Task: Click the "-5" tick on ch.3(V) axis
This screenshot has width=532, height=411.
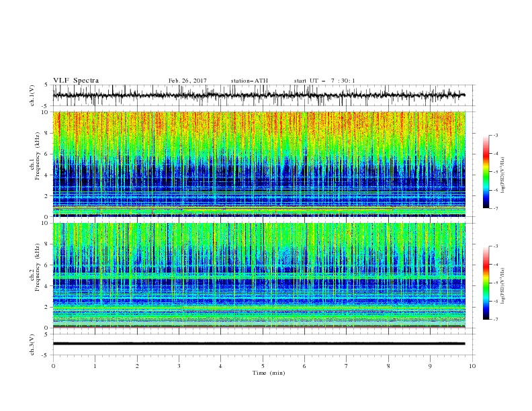Action: click(x=46, y=355)
